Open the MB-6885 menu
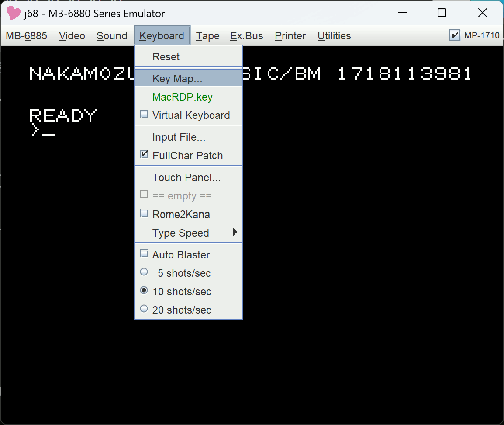 26,36
